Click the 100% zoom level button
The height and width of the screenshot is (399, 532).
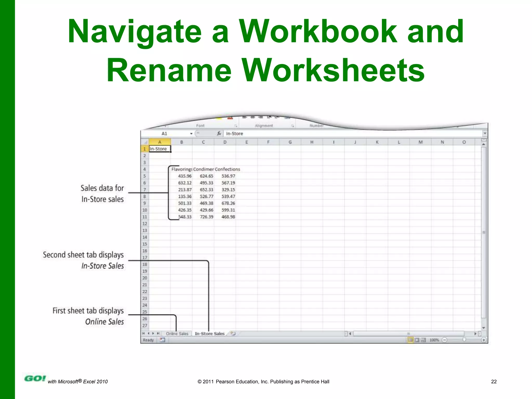pos(434,340)
